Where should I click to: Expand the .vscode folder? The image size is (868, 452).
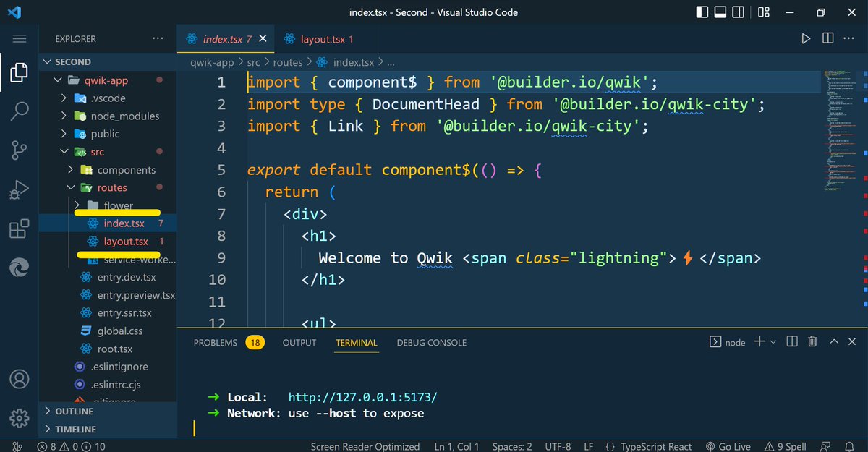tap(109, 98)
